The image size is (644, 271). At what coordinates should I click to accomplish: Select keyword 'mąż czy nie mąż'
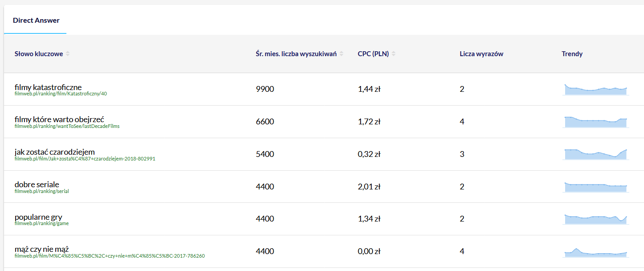point(41,249)
